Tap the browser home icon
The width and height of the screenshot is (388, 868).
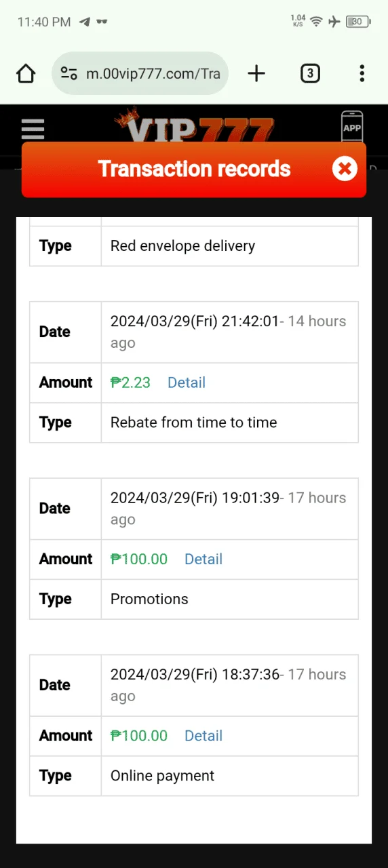(26, 73)
